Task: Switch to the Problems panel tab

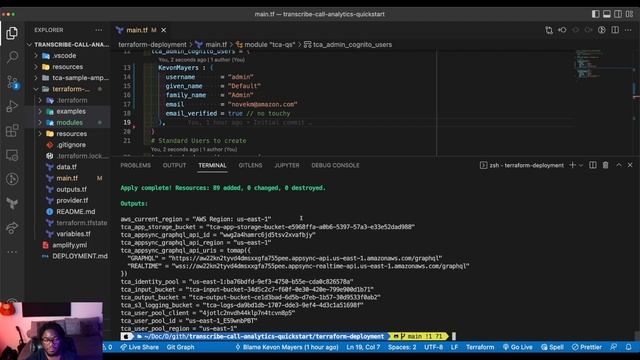Action: tap(136, 165)
